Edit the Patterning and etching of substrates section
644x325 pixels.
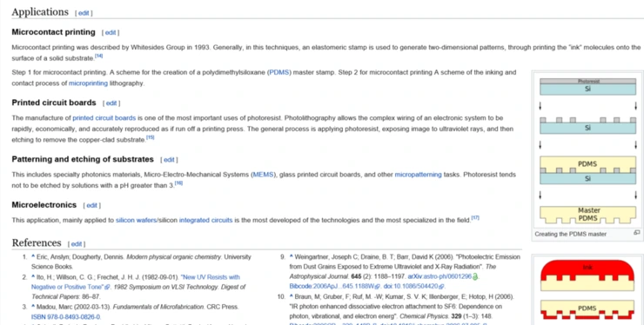169,160
